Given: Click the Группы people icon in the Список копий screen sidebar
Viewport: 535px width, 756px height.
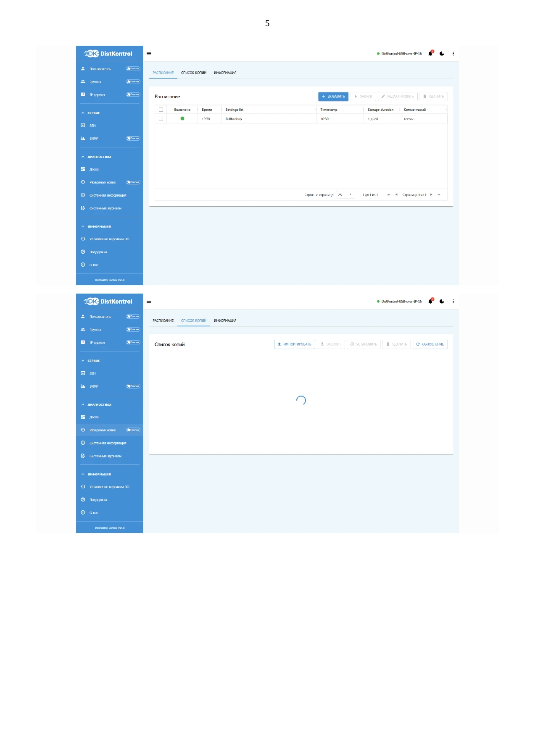Looking at the screenshot, I should [83, 330].
